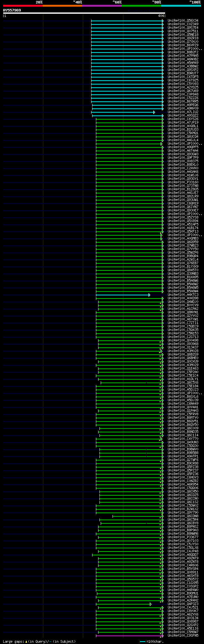Select label UniRef100_A5IAF5
Viewport: 204px width, 644px height.
pos(183,225)
